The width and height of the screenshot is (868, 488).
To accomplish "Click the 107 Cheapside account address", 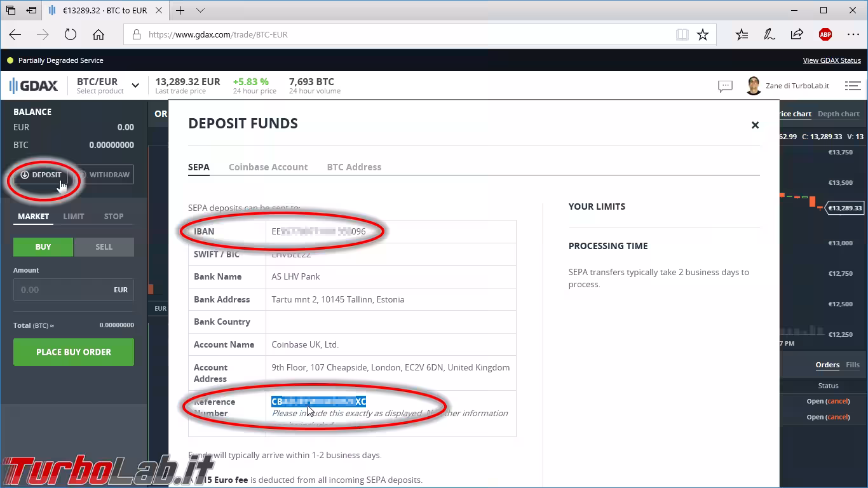I will pyautogui.click(x=390, y=367).
